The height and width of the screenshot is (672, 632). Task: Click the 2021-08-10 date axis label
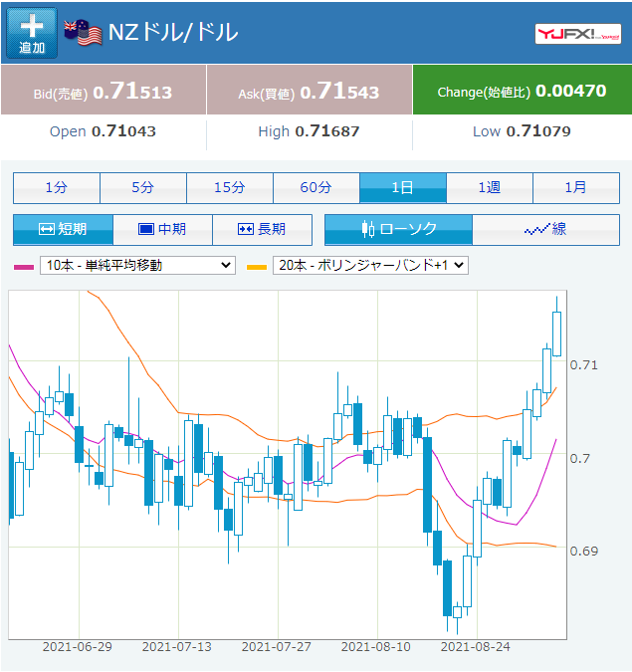tap(376, 647)
